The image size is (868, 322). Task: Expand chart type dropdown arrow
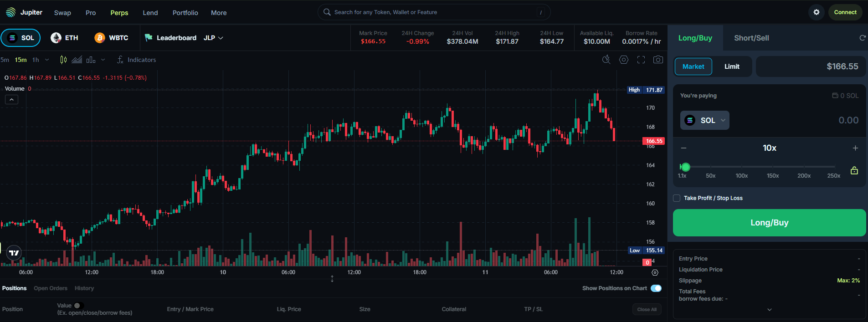103,60
